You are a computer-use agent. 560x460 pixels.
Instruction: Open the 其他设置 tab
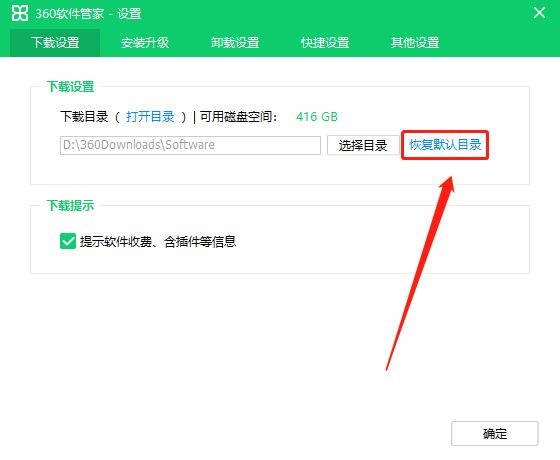point(415,42)
